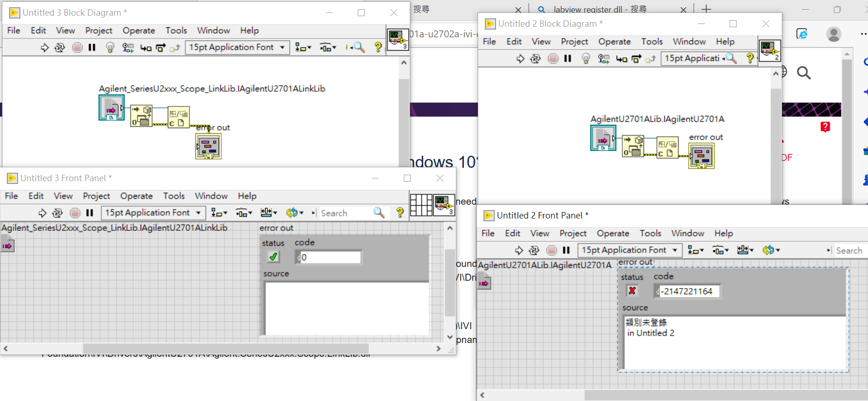
Task: Open Resize Objects dropdown in Untitled 3 Front Panel
Action: (x=269, y=212)
